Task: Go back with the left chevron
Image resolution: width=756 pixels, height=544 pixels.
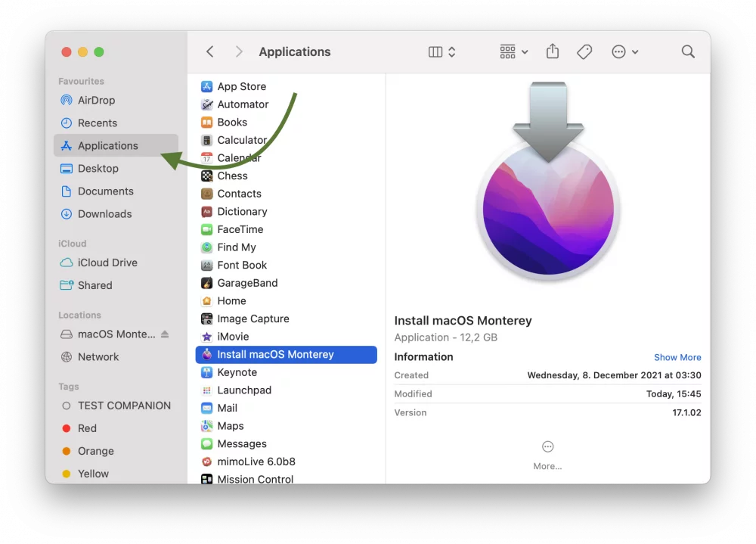Action: point(209,51)
